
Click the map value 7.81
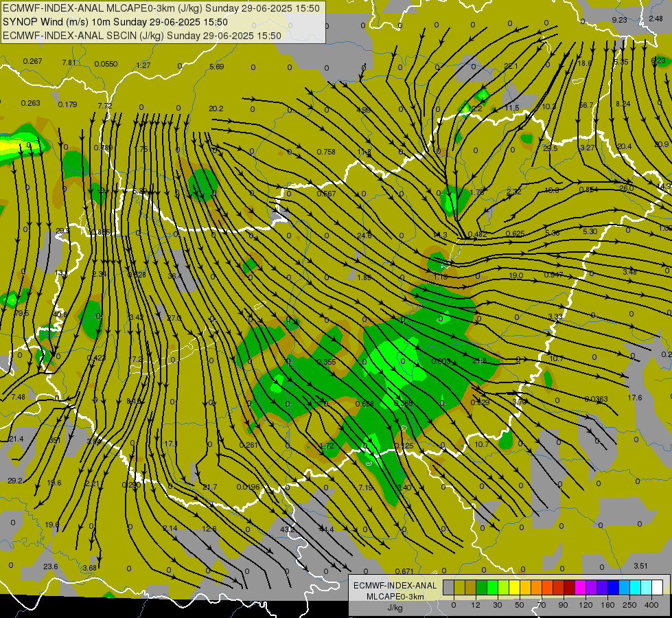(69, 62)
